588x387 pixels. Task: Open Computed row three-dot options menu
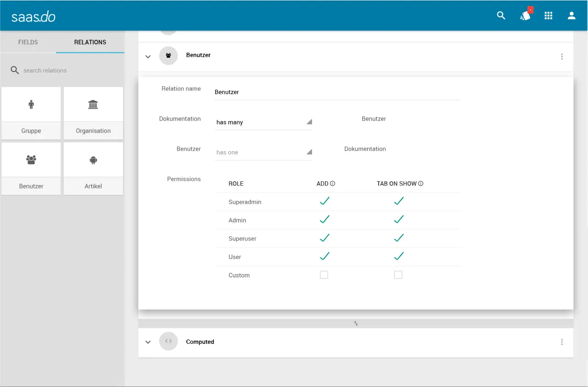click(x=562, y=342)
